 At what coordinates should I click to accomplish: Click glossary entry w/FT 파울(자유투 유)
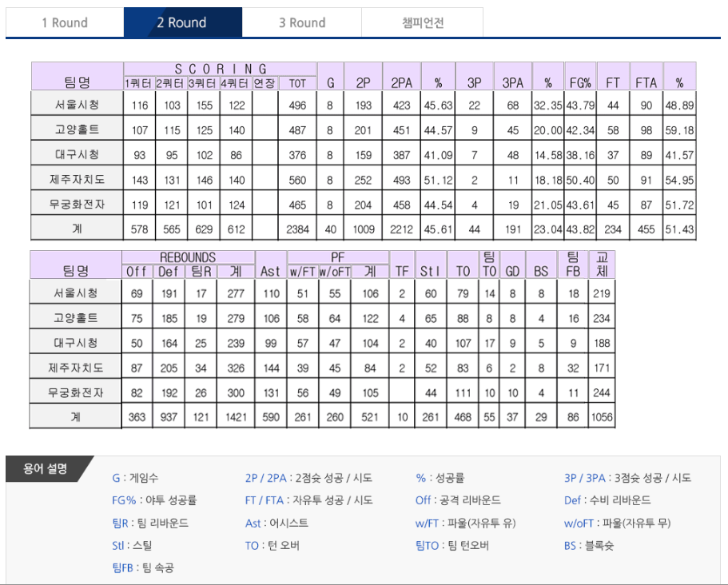coord(466,523)
